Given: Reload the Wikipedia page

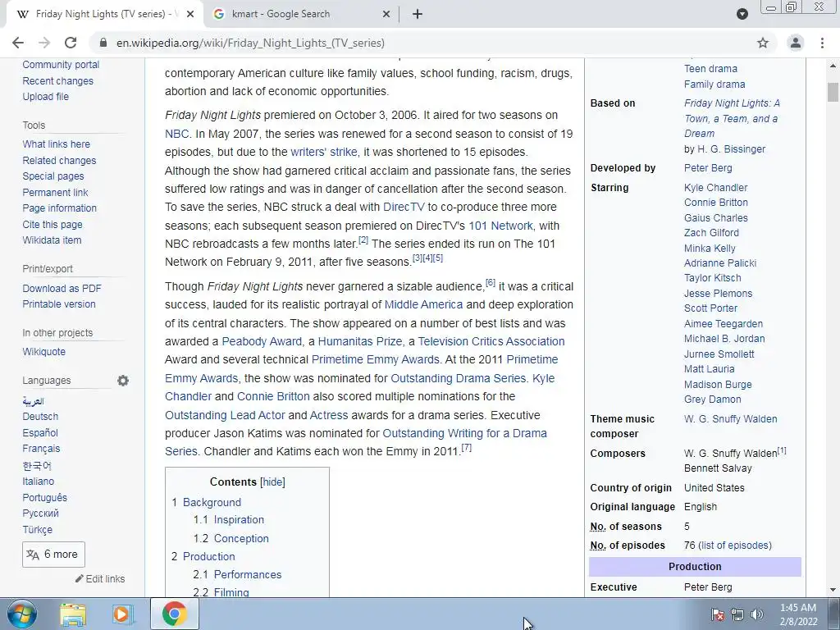Looking at the screenshot, I should coord(71,43).
